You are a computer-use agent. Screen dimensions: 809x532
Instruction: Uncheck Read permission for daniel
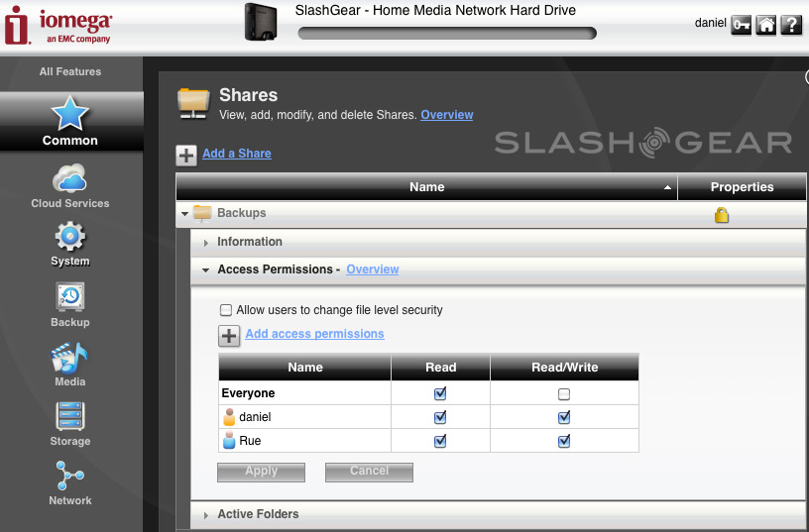440,417
